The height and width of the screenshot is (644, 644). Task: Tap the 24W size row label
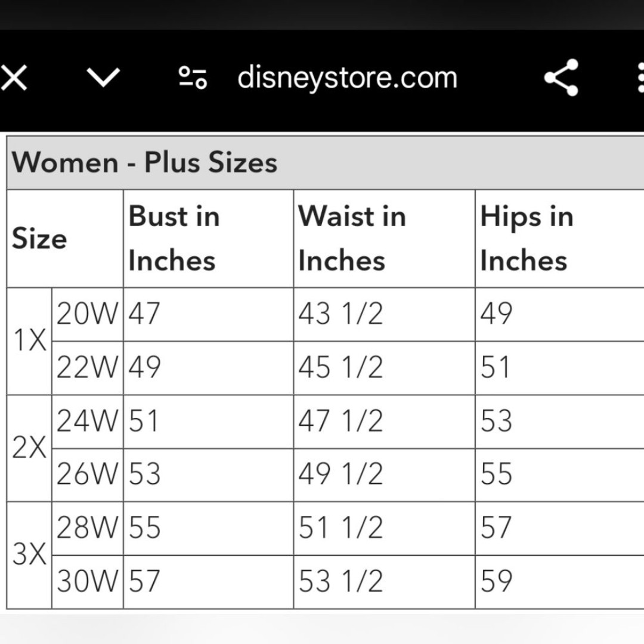[88, 422]
